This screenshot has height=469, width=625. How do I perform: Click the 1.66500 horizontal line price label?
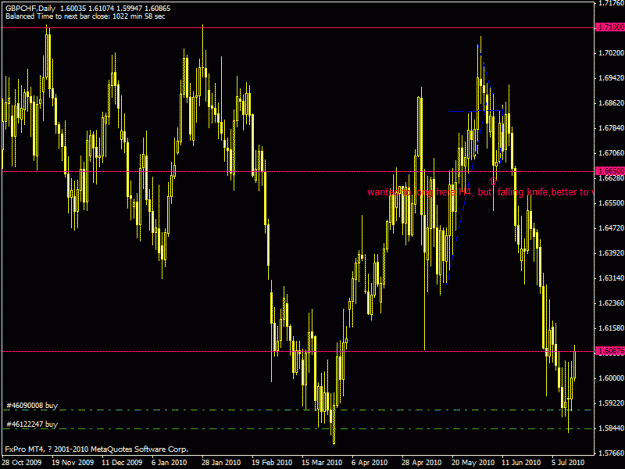pyautogui.click(x=610, y=171)
